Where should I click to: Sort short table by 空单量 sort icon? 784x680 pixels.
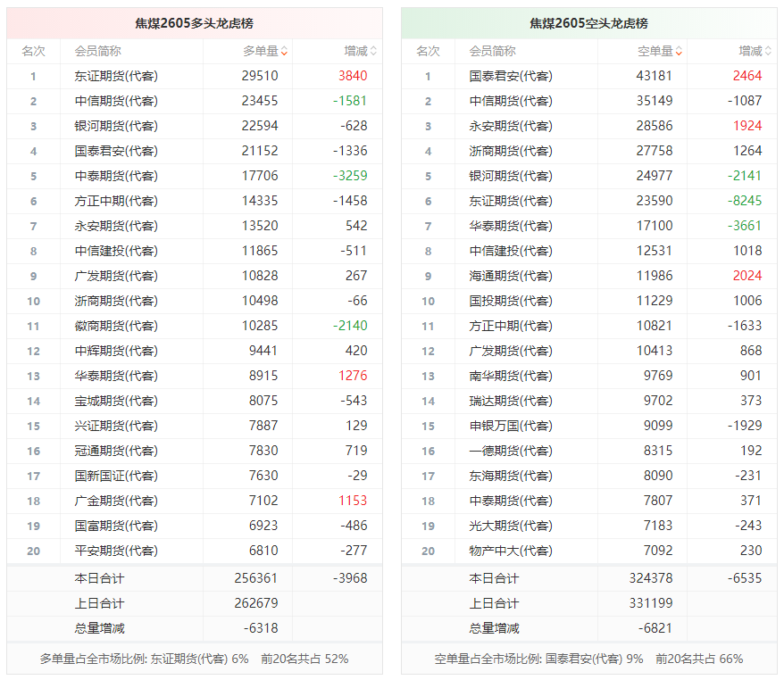point(679,51)
